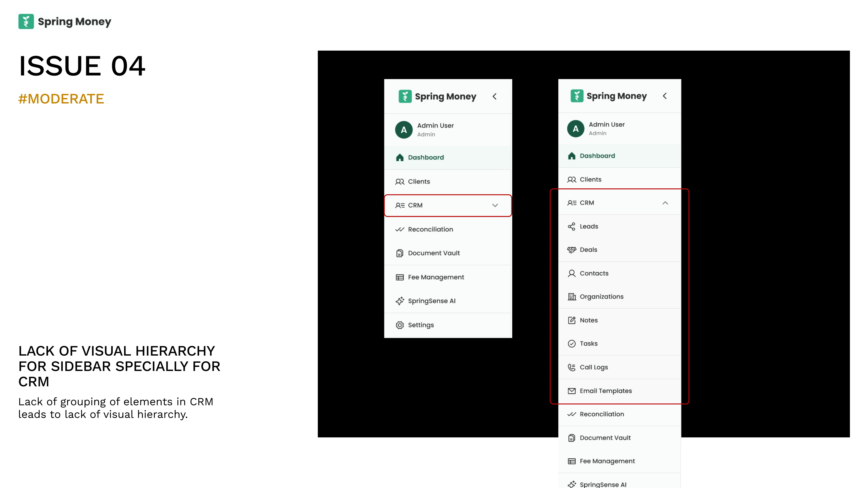Viewport: 868px width, 488px height.
Task: Click the Tasks checkmark circle icon
Action: coord(571,343)
